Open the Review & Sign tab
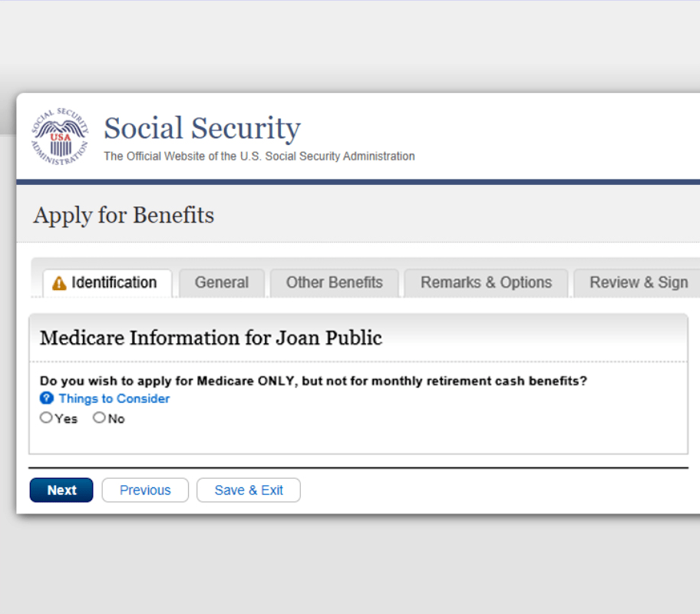Screen dimensions: 700x614 tap(638, 282)
